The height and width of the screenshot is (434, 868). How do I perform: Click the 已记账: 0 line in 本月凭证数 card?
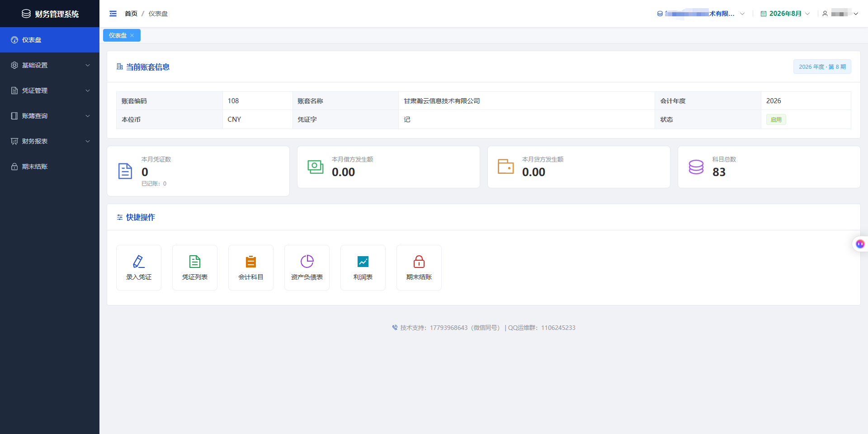click(154, 183)
